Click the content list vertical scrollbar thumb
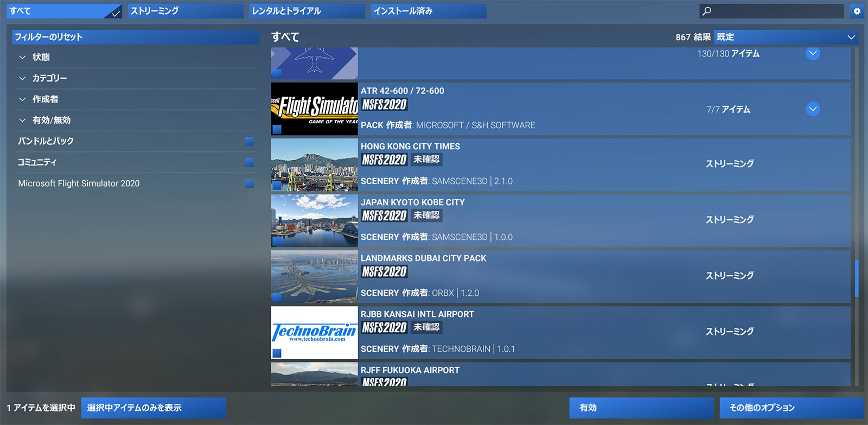 pyautogui.click(x=857, y=278)
